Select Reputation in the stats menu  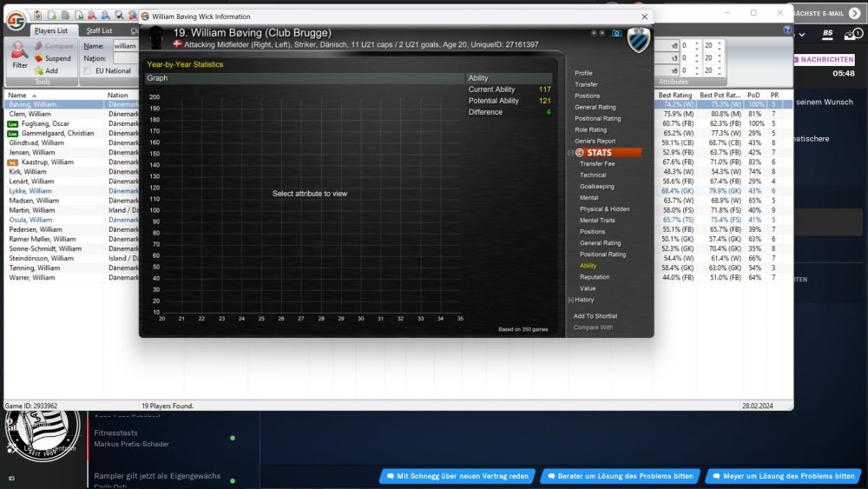pyautogui.click(x=595, y=277)
